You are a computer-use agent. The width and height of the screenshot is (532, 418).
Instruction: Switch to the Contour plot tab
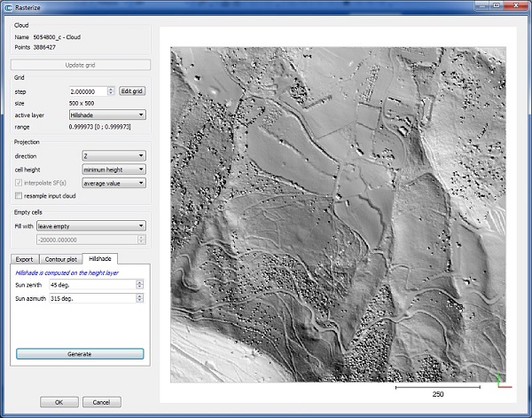[x=61, y=259]
